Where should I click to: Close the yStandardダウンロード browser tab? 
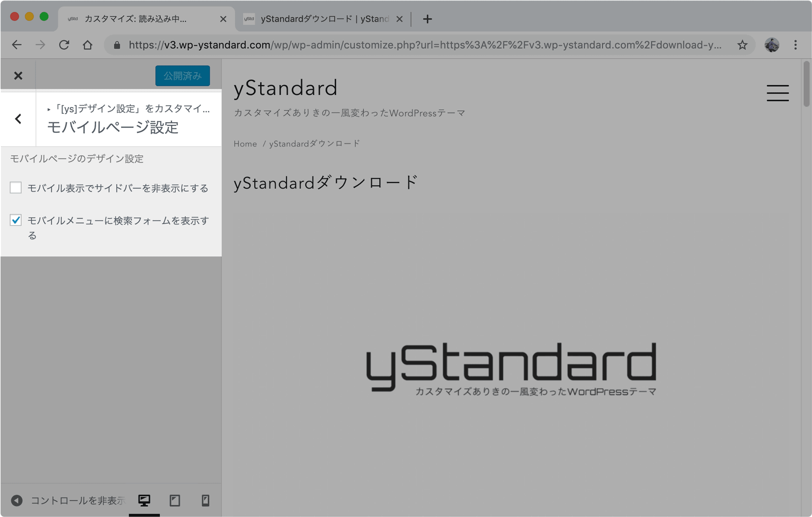coord(399,19)
